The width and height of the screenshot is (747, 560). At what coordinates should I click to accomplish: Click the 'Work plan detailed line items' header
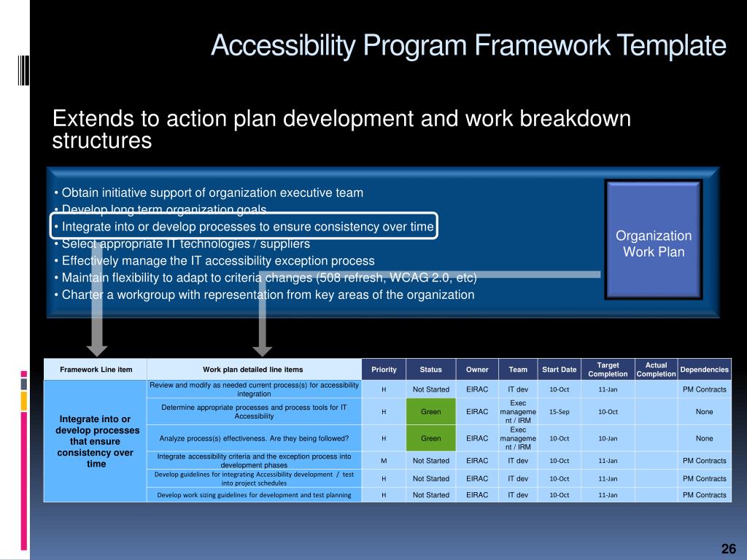[x=253, y=370]
